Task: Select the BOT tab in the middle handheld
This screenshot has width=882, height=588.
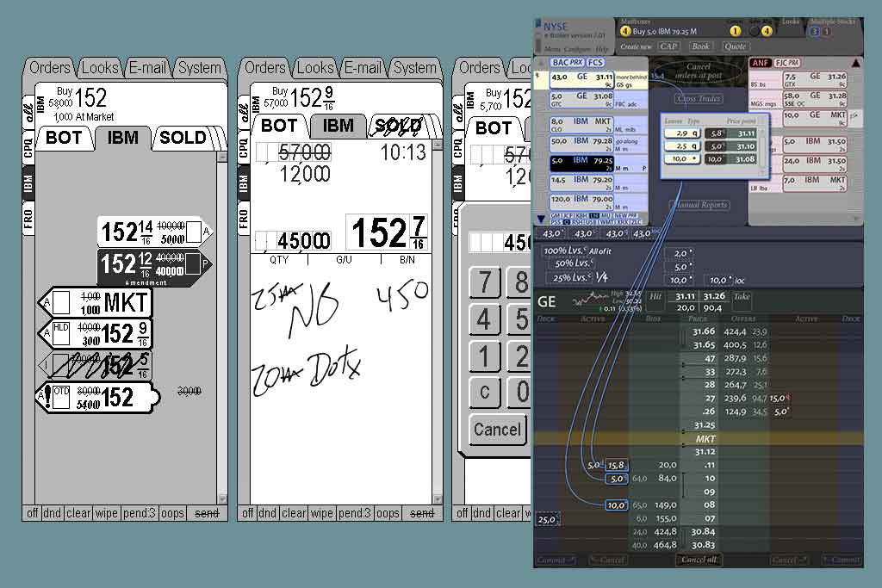Action: pyautogui.click(x=279, y=126)
